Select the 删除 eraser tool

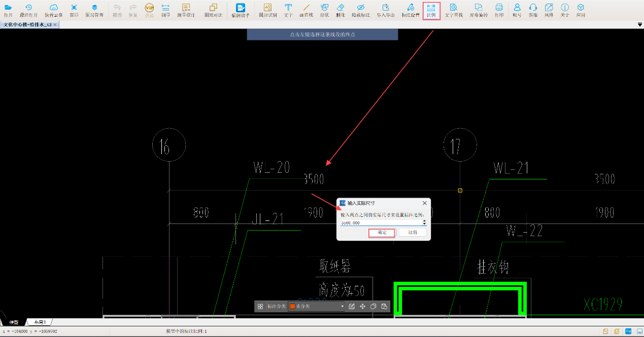pyautogui.click(x=341, y=10)
